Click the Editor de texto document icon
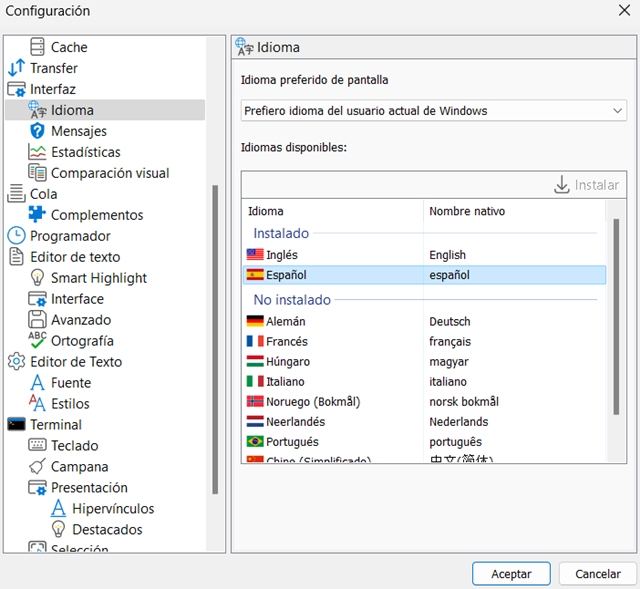The image size is (640, 589). click(16, 257)
